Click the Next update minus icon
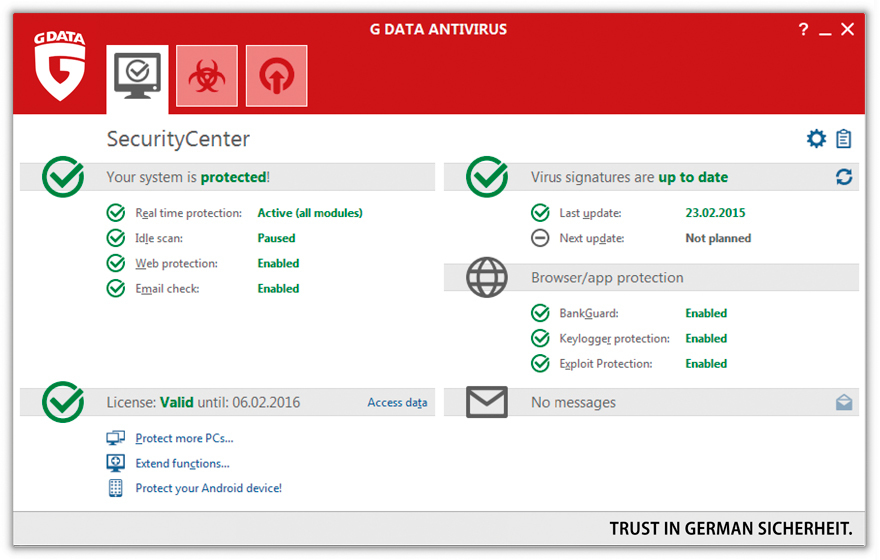Image resolution: width=880 pixels, height=560 pixels. pyautogui.click(x=540, y=238)
